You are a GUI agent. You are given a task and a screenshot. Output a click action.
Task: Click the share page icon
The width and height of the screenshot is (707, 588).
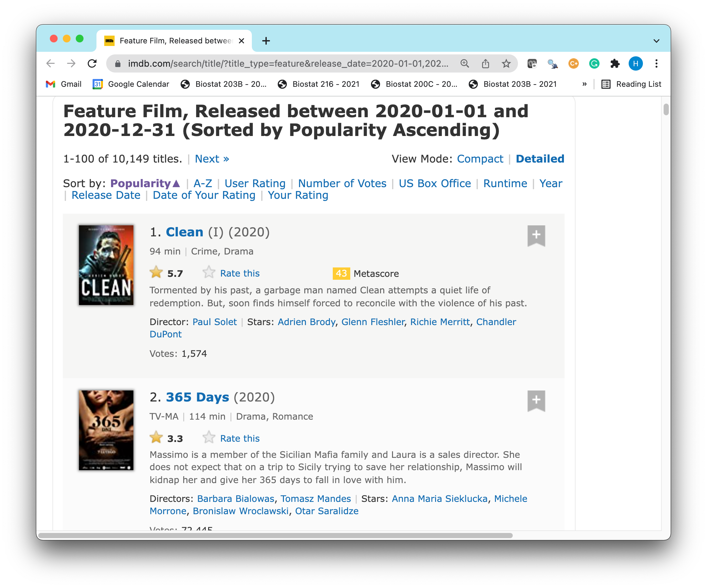[x=485, y=64]
